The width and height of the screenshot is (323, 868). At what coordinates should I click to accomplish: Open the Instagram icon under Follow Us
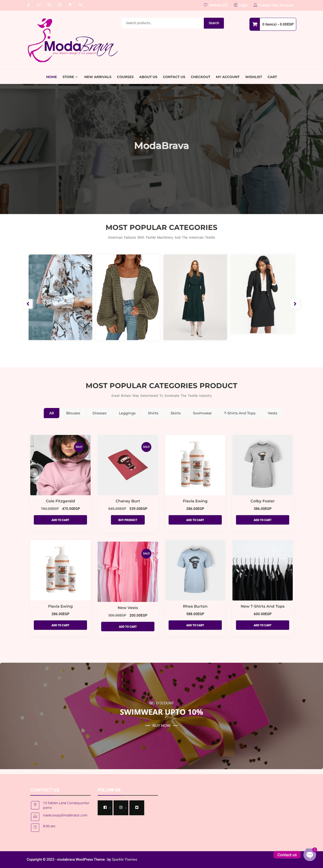click(121, 807)
